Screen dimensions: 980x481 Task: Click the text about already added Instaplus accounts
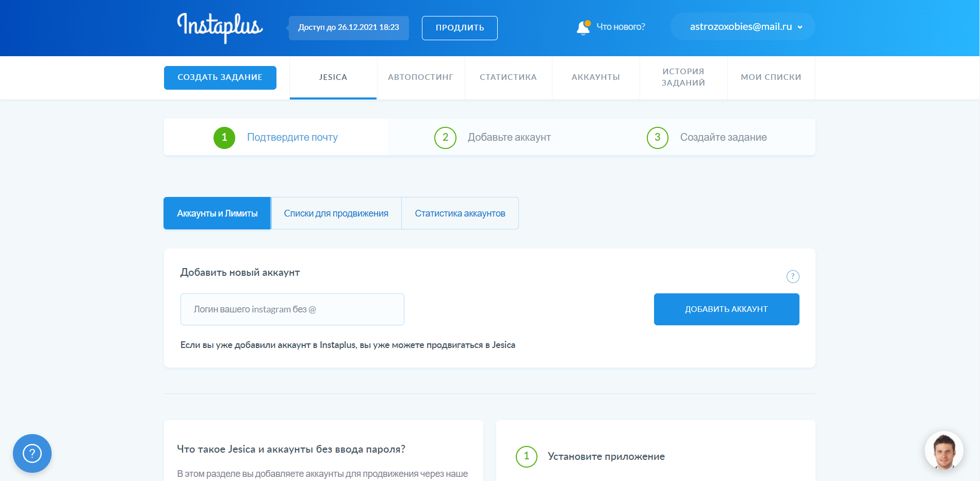click(x=348, y=345)
